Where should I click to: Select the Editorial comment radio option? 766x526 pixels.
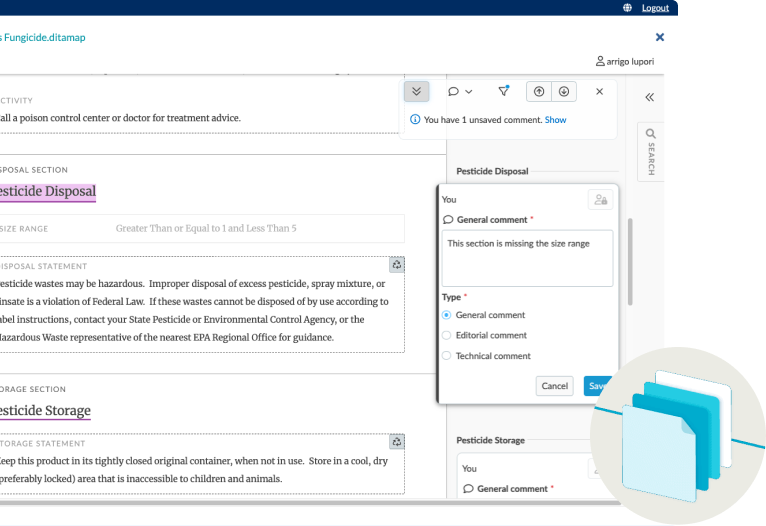coord(447,336)
